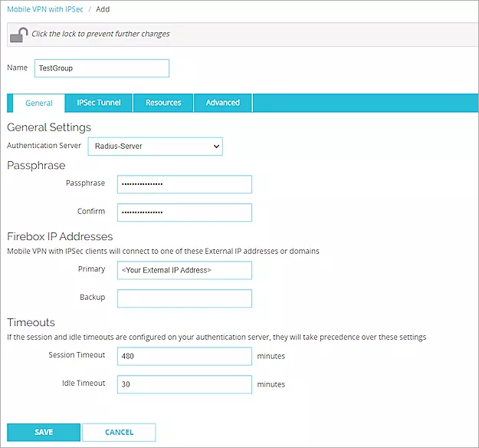Click the 'Authentication Server' label
This screenshot has width=479, height=448.
point(44,146)
